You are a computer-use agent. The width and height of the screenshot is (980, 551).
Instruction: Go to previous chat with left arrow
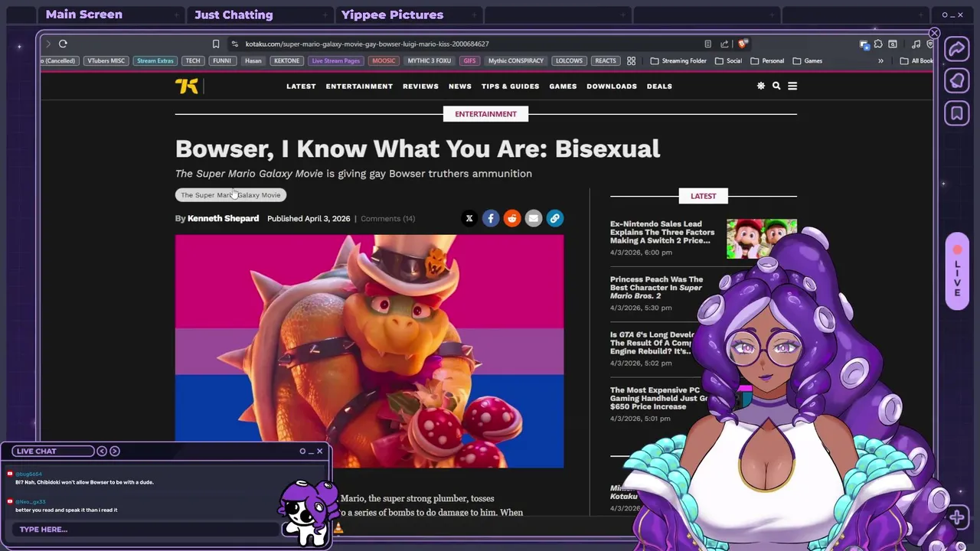[x=102, y=451]
